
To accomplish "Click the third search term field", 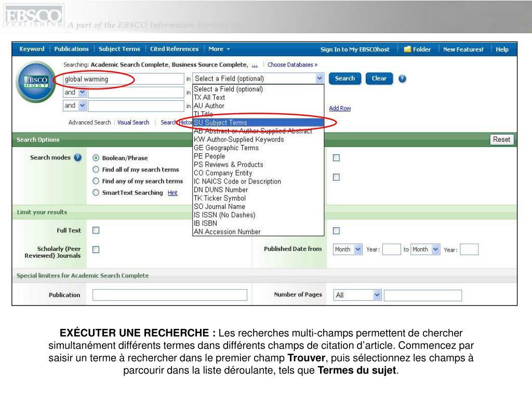I will pyautogui.click(x=136, y=105).
